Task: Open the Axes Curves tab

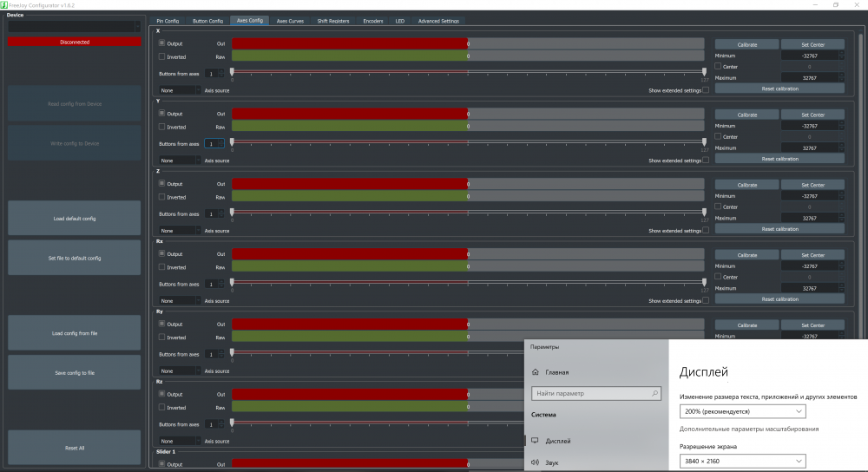Action: (290, 21)
